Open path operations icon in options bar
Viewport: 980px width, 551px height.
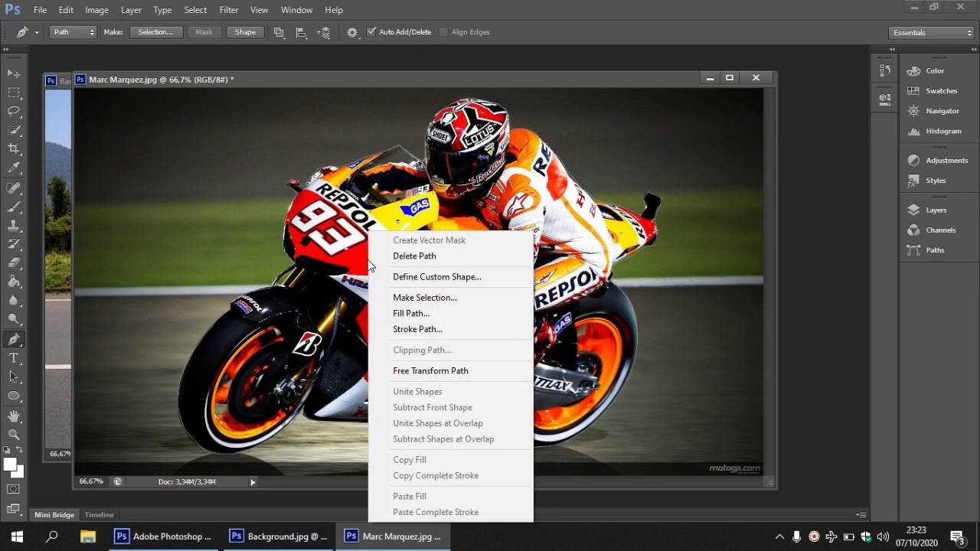pos(279,32)
